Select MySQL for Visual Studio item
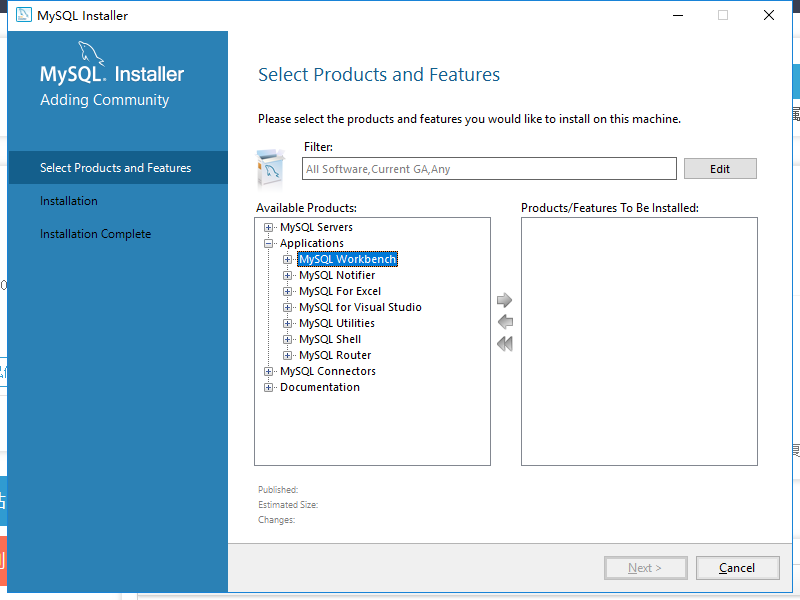 (360, 307)
